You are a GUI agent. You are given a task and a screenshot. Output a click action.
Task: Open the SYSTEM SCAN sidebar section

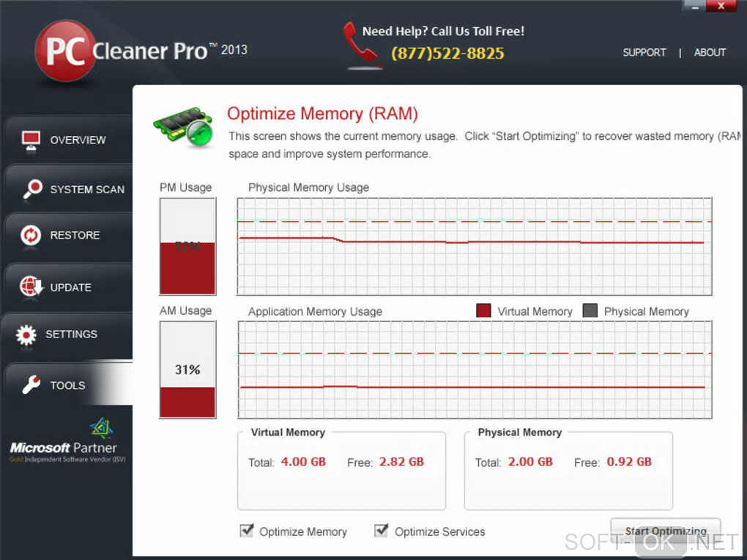pyautogui.click(x=67, y=189)
